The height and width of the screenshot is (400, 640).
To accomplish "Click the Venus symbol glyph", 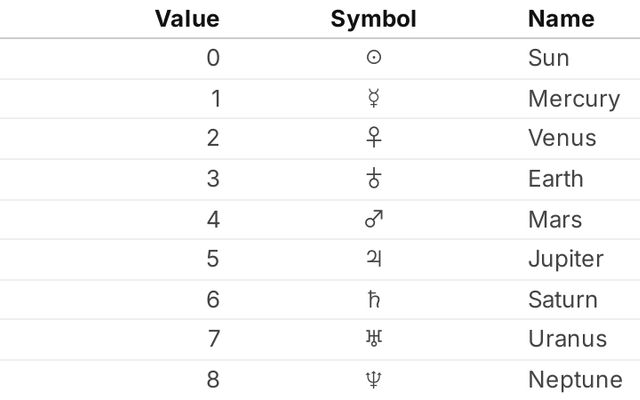I will (x=374, y=137).
